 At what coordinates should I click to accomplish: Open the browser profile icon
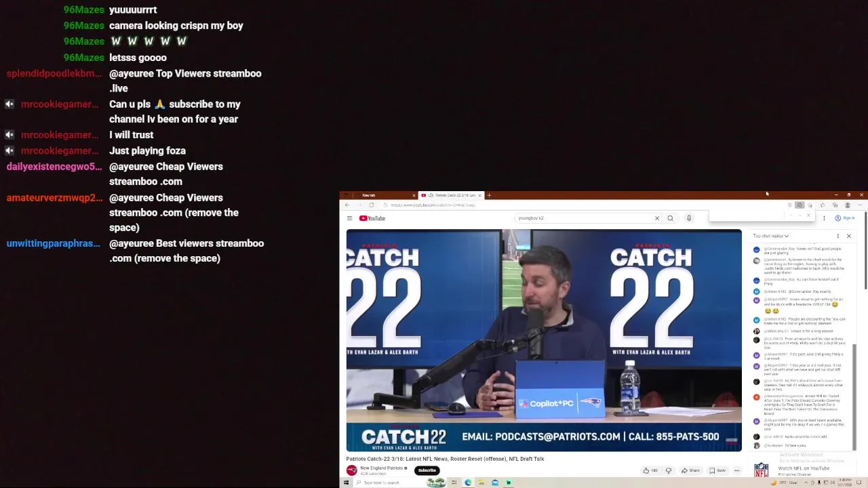pyautogui.click(x=847, y=205)
